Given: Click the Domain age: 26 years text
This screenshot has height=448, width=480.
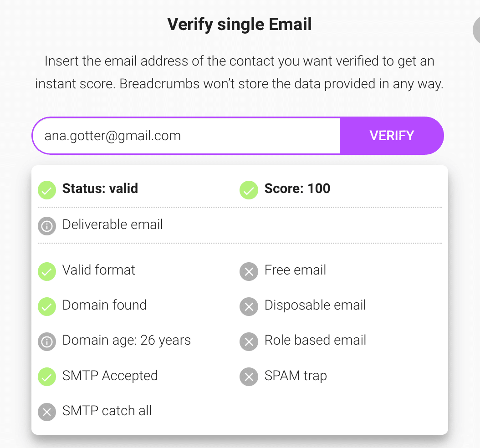Looking at the screenshot, I should tap(127, 340).
